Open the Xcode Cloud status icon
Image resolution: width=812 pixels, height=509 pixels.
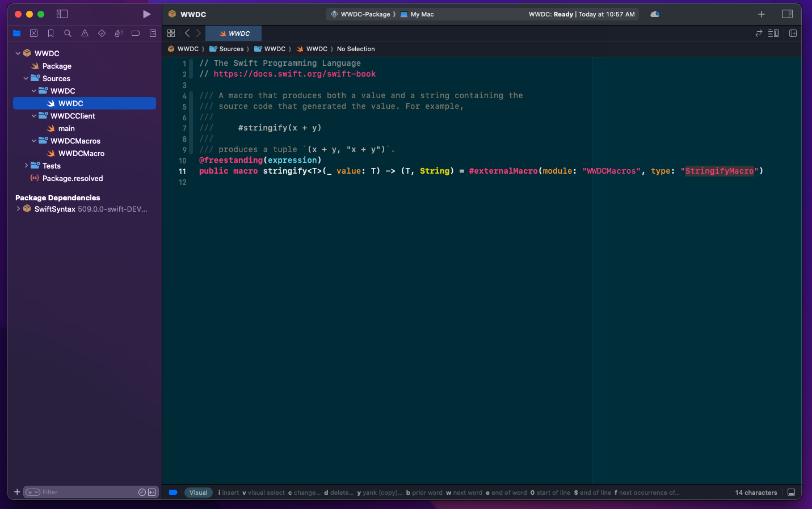[655, 14]
